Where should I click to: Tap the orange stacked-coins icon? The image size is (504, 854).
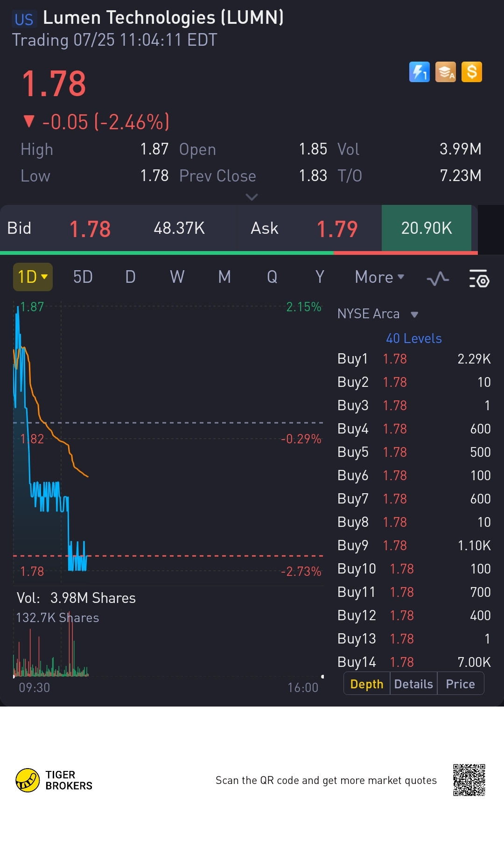click(445, 72)
